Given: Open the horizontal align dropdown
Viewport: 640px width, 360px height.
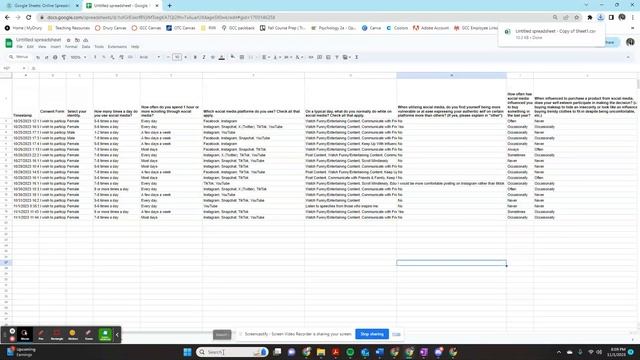Looking at the screenshot, I should coord(266,57).
